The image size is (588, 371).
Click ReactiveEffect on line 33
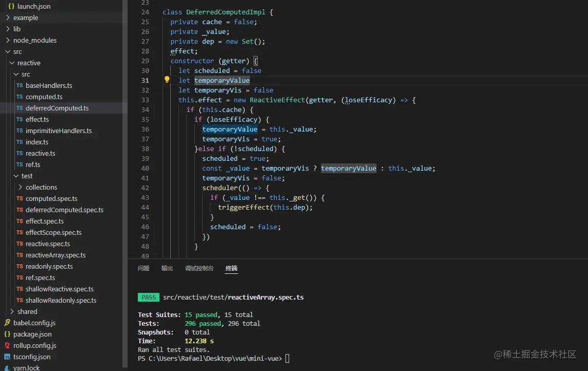tap(277, 100)
